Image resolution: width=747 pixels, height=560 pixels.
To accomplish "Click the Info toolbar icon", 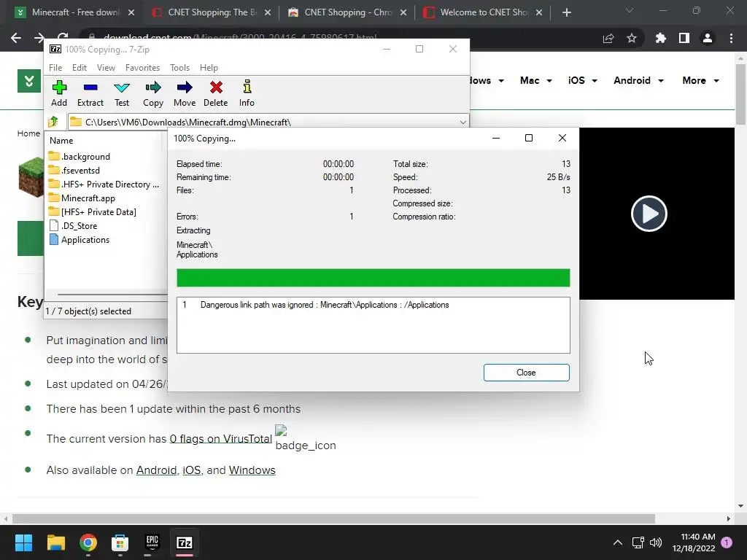I will tap(247, 93).
